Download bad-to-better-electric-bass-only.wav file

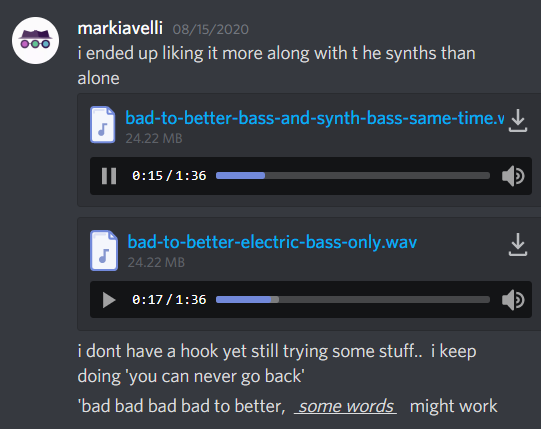pyautogui.click(x=518, y=245)
